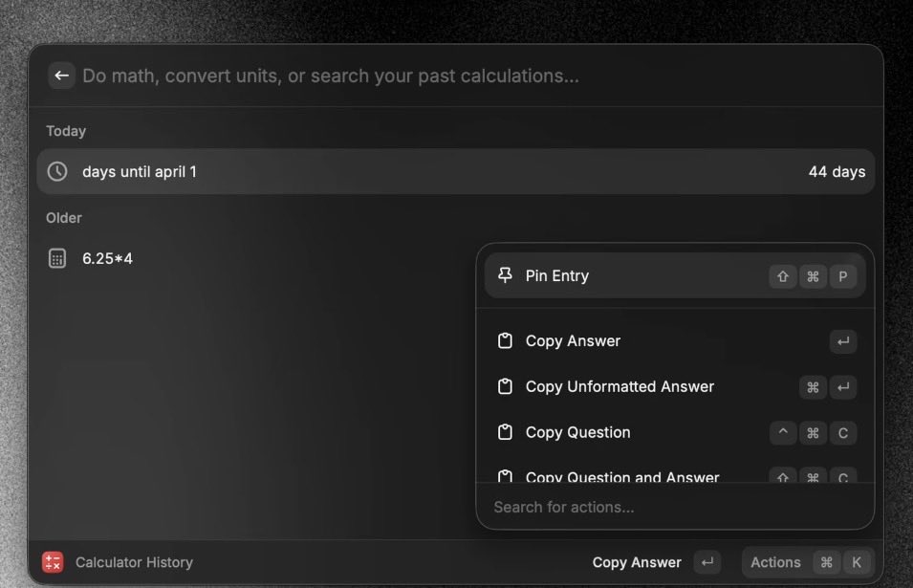The height and width of the screenshot is (588, 913).
Task: Click the back arrow button
Action: click(61, 76)
